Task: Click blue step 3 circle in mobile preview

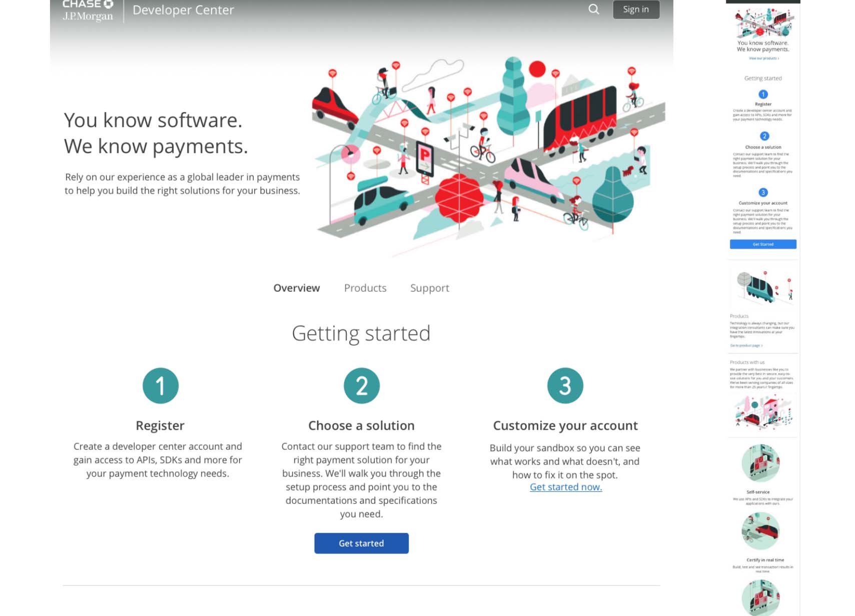Action: point(763,192)
